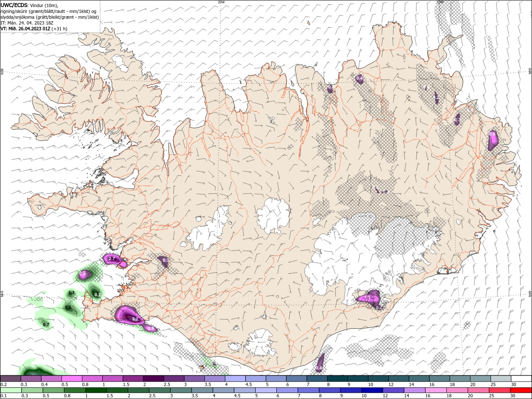Click the 0.2 value on the green rain patch
Screen dimensions: 532x399
pyautogui.click(x=98, y=295)
